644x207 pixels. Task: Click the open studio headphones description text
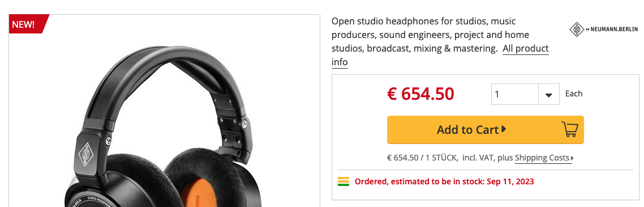(x=430, y=35)
